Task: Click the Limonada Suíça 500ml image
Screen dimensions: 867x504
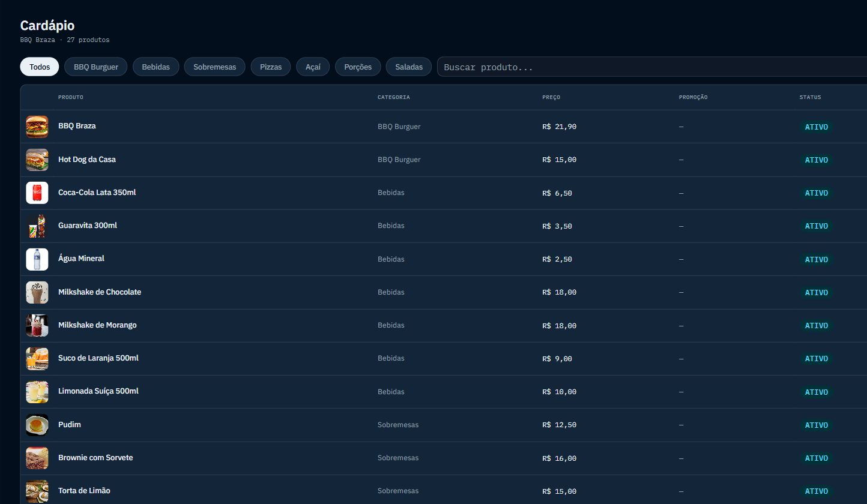Action: click(37, 392)
